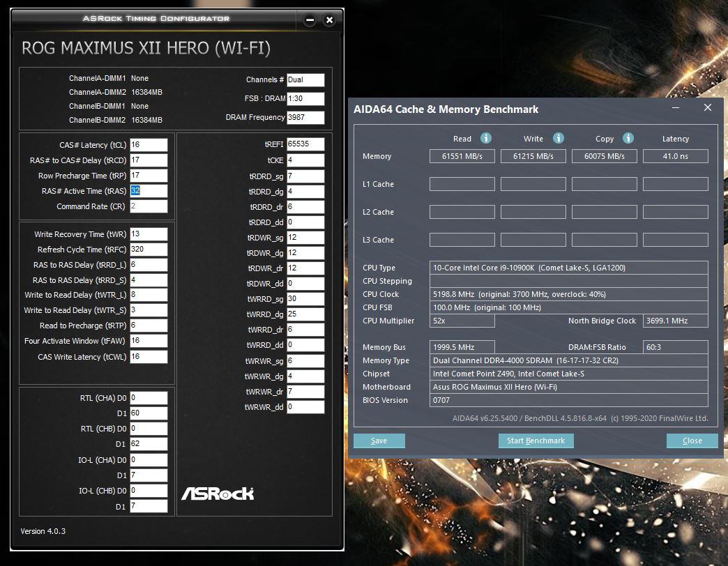
Task: Click the ChannelA-DIMM2 16384MB entry
Action: tap(116, 92)
